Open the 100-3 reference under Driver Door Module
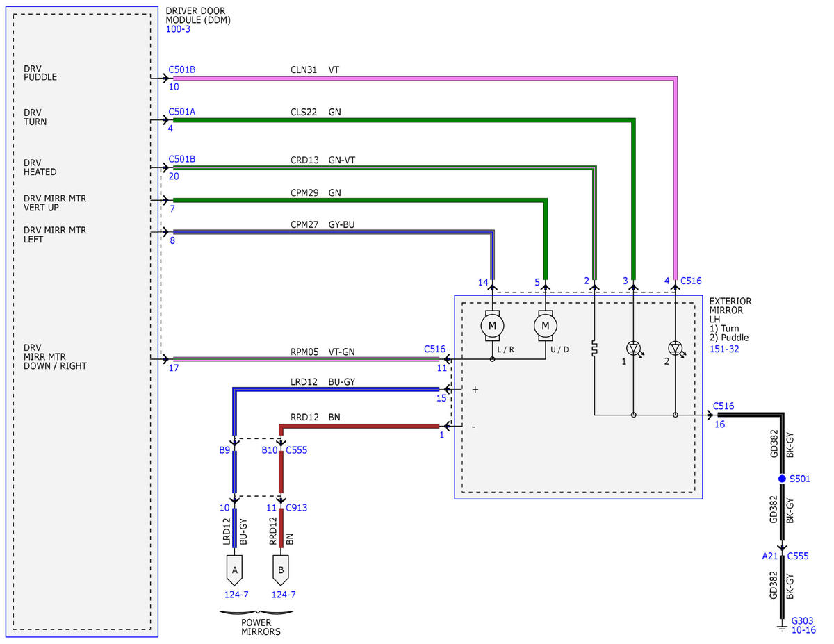The height and width of the screenshot is (644, 834). click(x=178, y=30)
